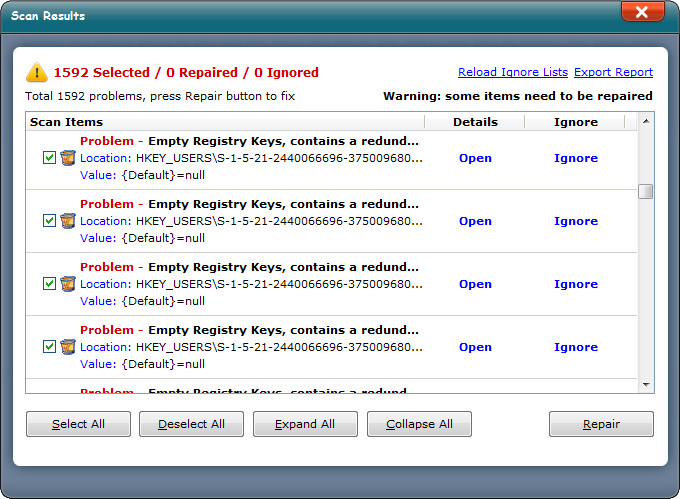
Task: Uncheck the third problem row checkbox
Action: pos(49,283)
